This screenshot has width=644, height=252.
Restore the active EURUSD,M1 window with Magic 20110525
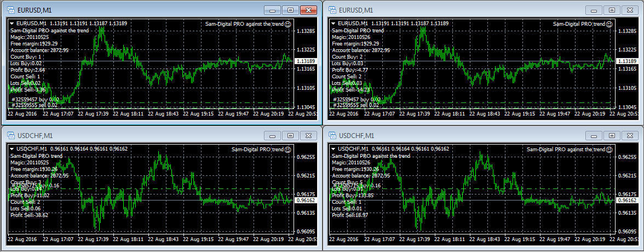tap(290, 10)
